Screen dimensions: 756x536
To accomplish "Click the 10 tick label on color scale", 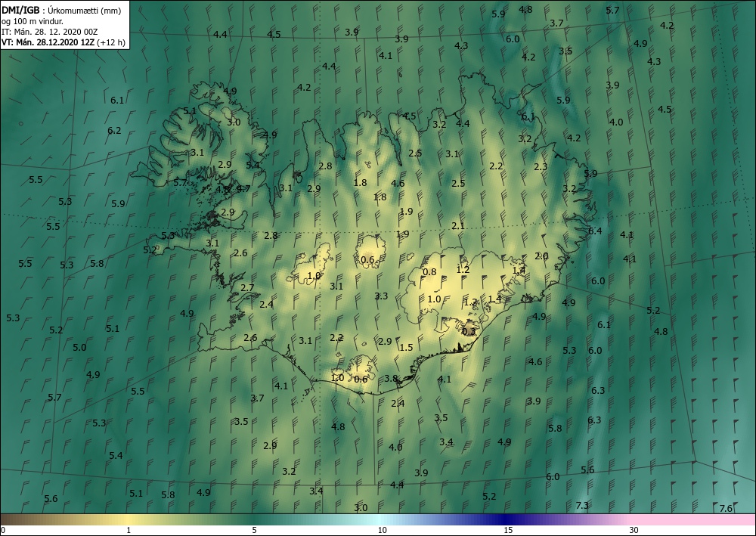I will pyautogui.click(x=382, y=531).
